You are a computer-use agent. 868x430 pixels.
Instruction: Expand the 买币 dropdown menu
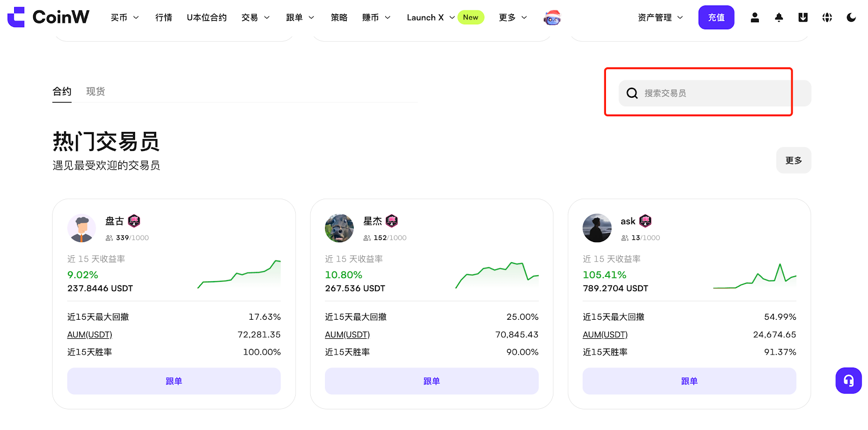124,17
